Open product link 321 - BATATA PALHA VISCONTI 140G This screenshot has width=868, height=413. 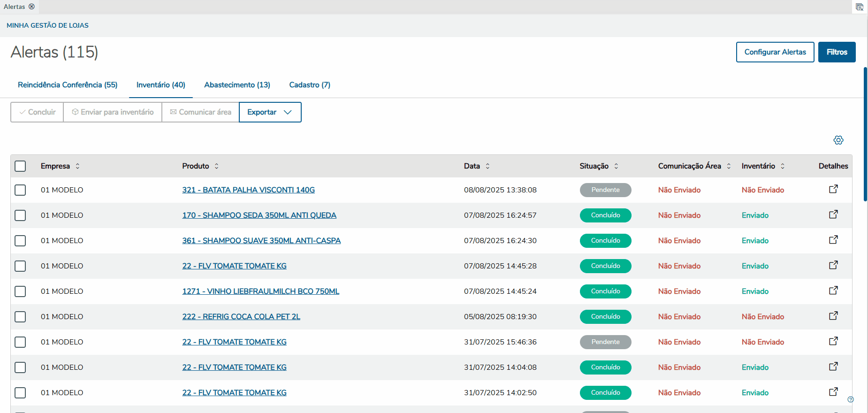click(248, 190)
